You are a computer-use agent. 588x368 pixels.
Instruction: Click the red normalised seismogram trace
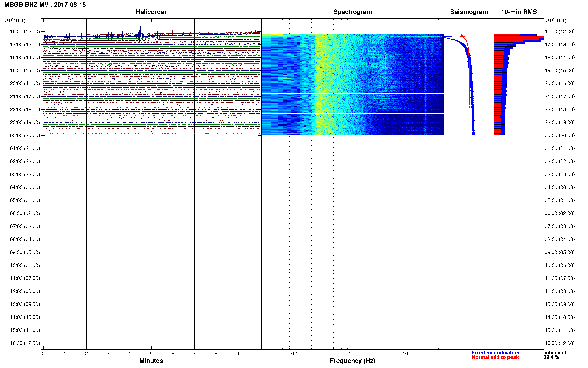point(469,97)
